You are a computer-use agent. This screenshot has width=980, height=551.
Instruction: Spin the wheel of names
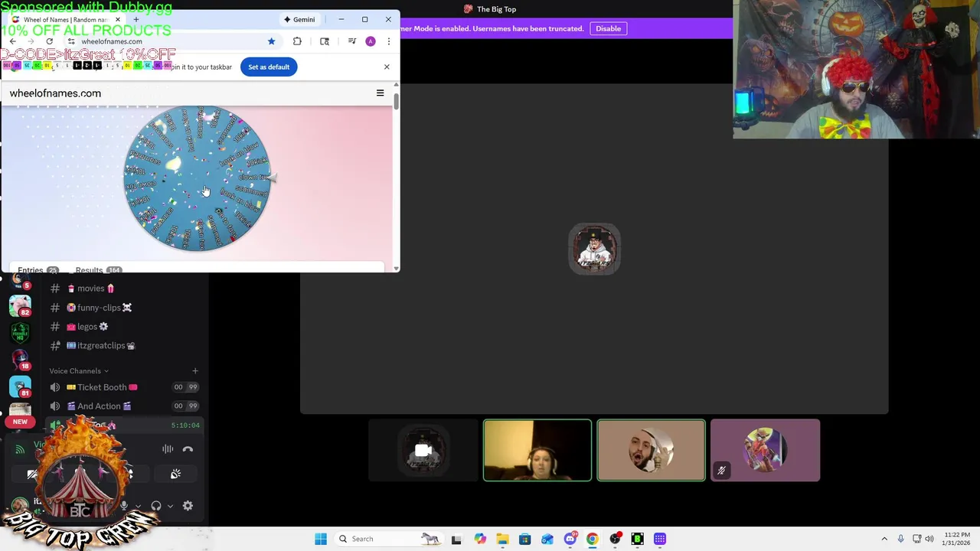click(198, 178)
